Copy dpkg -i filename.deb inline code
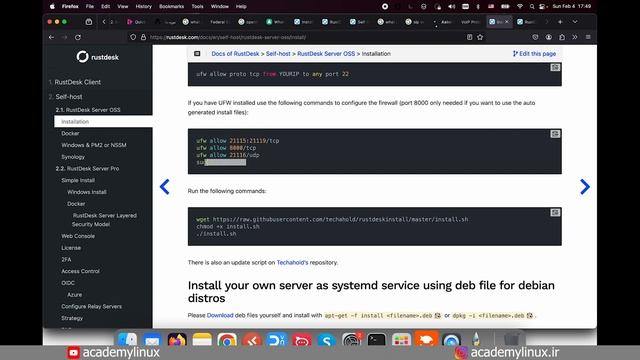This screenshot has width=640, height=360. point(529,316)
